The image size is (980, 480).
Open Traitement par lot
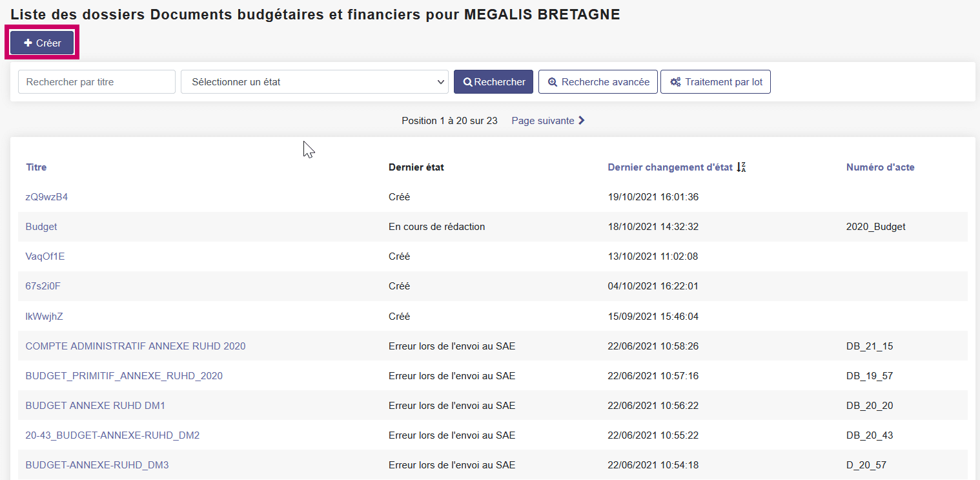click(715, 82)
